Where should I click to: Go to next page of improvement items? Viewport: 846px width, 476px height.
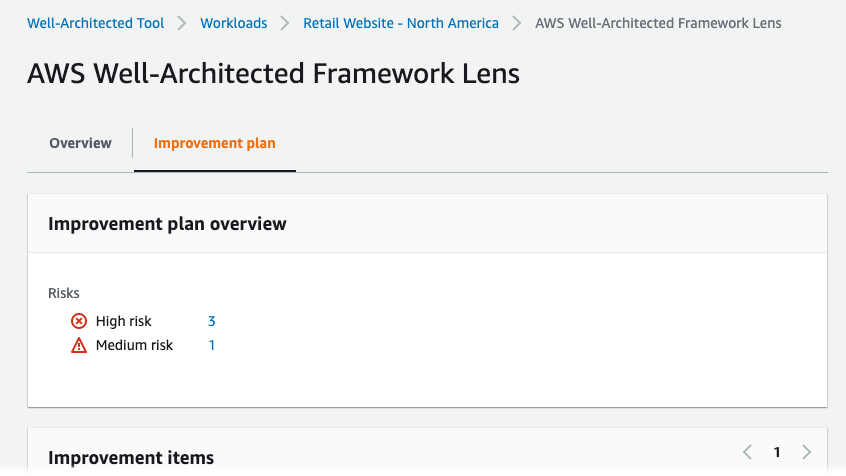pyautogui.click(x=807, y=452)
